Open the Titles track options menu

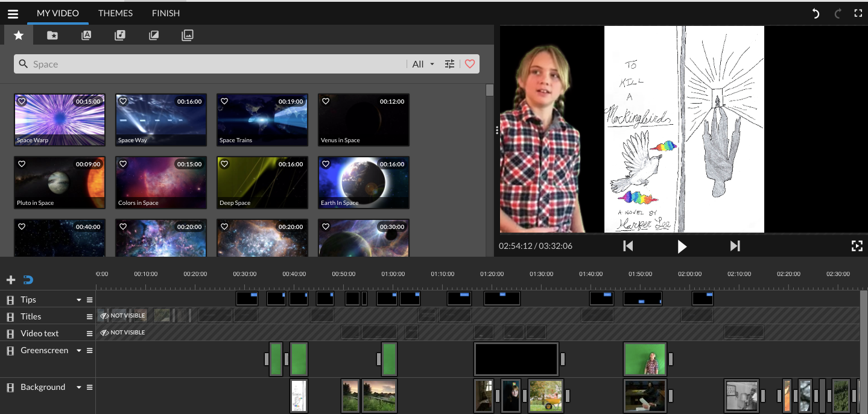point(90,316)
